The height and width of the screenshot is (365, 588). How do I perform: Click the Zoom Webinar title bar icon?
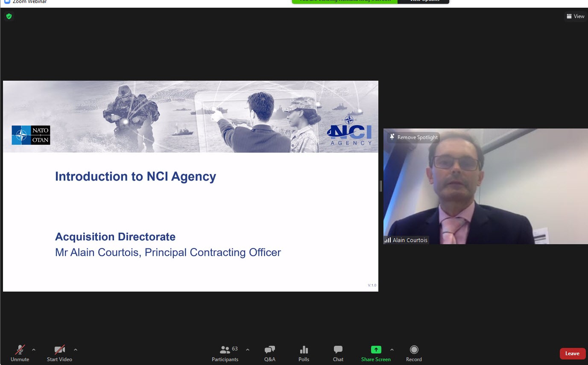click(7, 2)
